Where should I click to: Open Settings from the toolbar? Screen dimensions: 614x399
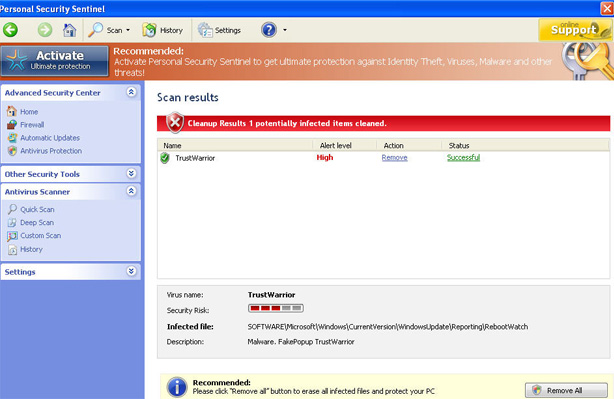219,30
